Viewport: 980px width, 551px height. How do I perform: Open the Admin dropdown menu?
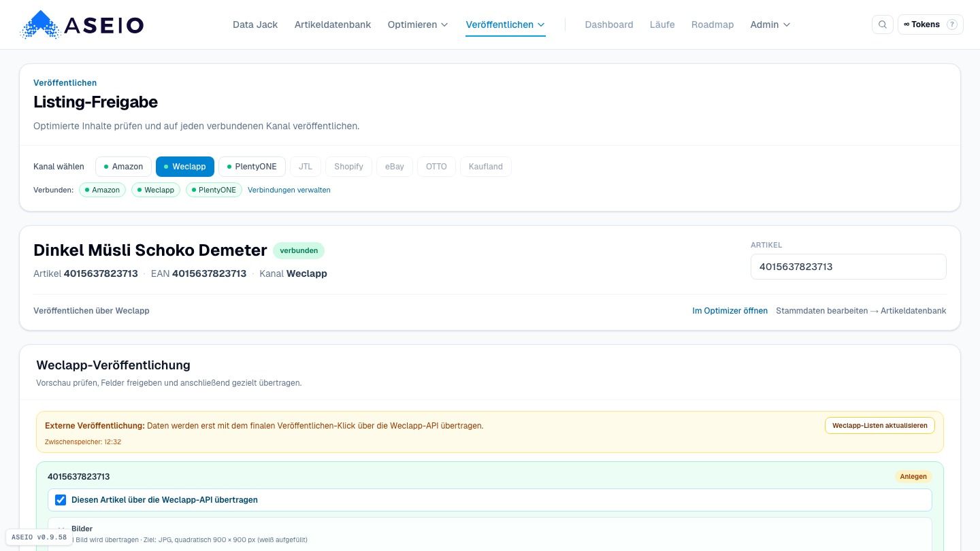(770, 24)
